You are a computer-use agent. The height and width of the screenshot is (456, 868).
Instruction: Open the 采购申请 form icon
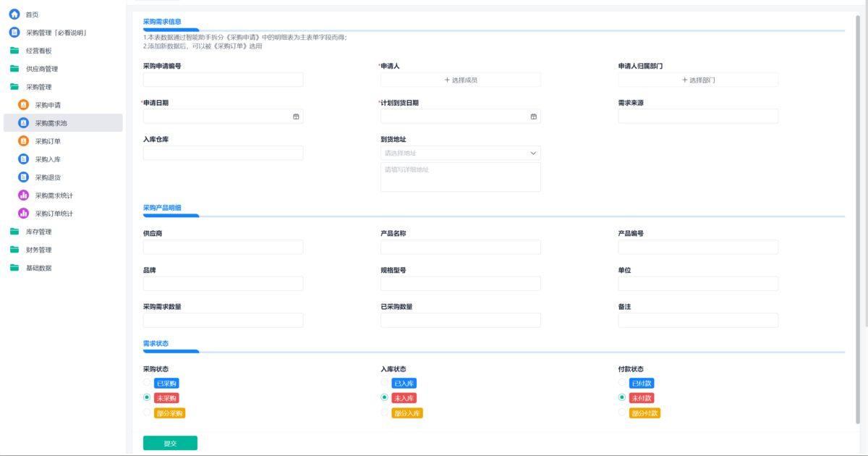[x=23, y=105]
